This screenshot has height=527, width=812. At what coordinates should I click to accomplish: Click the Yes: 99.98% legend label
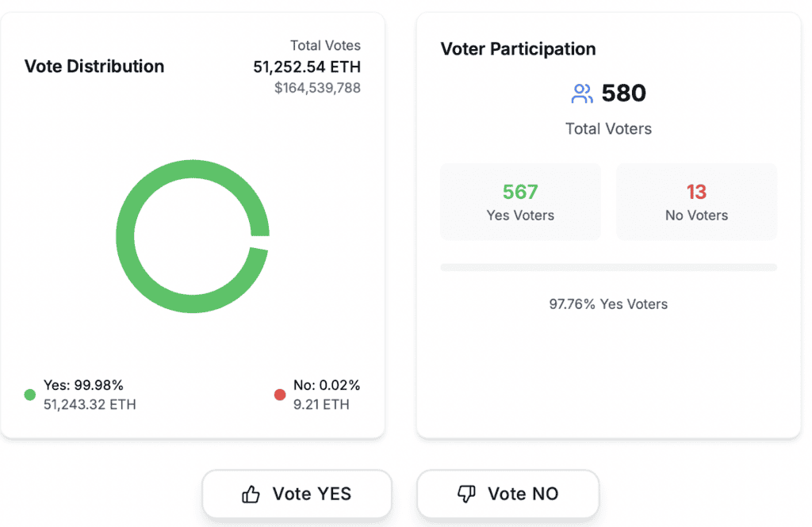point(83,386)
